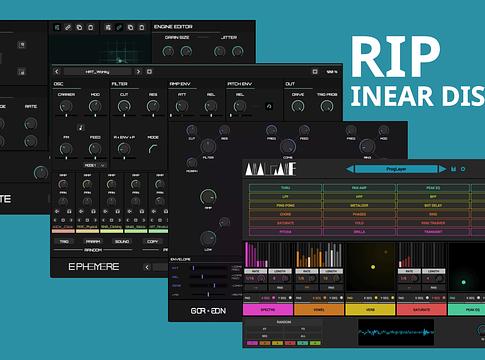
Task: Open the zoom percentage dropdown in Ephemere header
Action: 332,72
